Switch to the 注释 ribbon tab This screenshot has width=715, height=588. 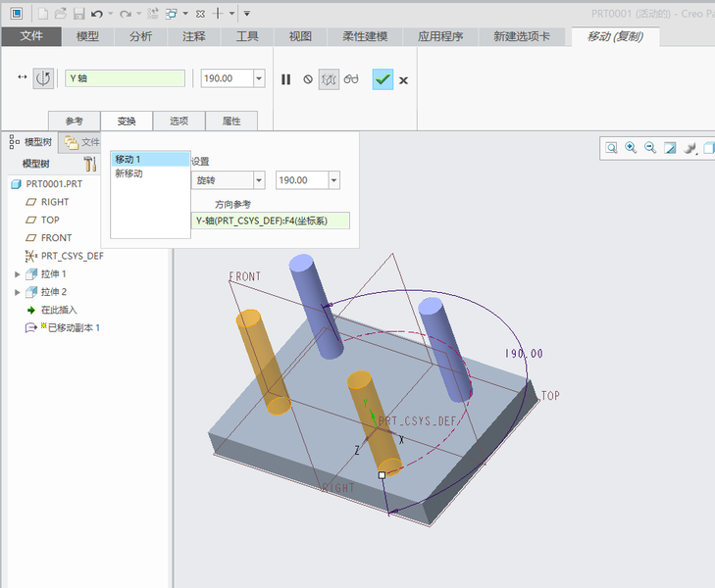[194, 36]
